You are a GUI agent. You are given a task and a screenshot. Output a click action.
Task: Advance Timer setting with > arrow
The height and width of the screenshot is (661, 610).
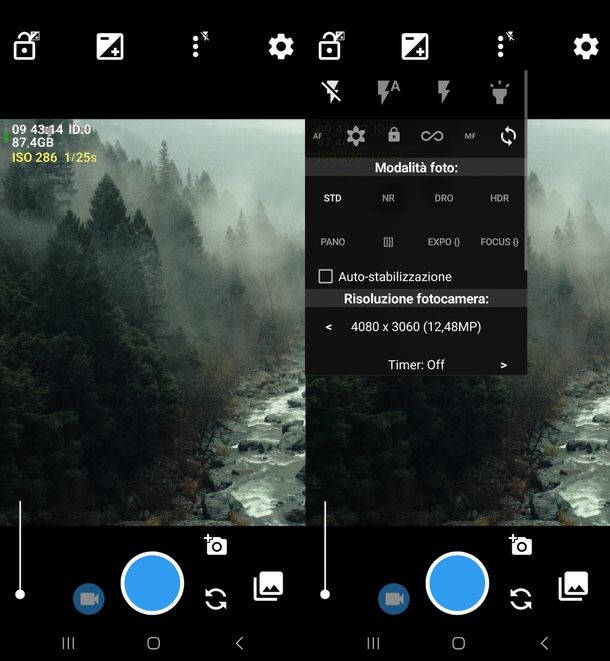[503, 365]
